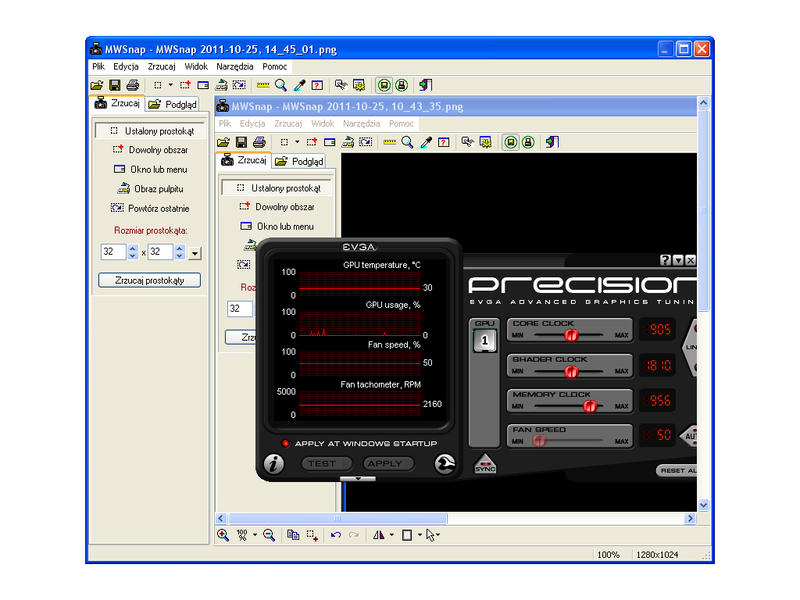Open fixed rectangle size dropdown arrow in toolbar
This screenshot has width=800, height=600.
(x=170, y=85)
